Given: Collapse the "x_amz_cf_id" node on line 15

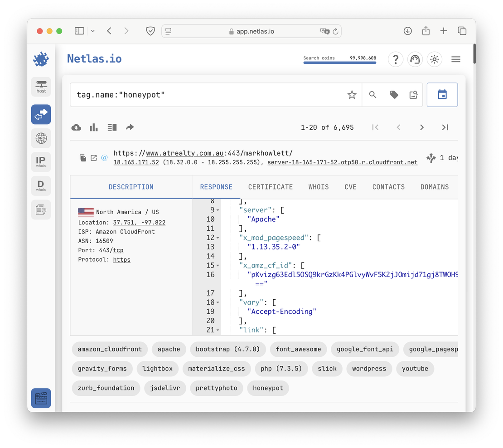Looking at the screenshot, I should 218,266.
